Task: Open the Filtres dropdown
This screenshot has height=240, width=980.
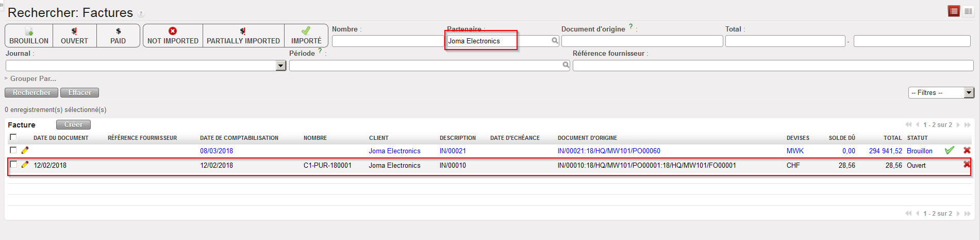Action: pyautogui.click(x=941, y=92)
